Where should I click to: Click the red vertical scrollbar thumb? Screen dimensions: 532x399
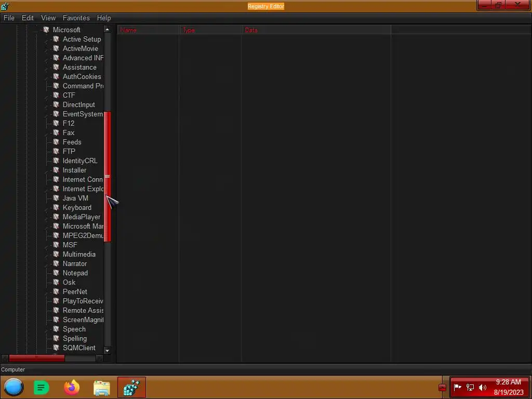107,177
